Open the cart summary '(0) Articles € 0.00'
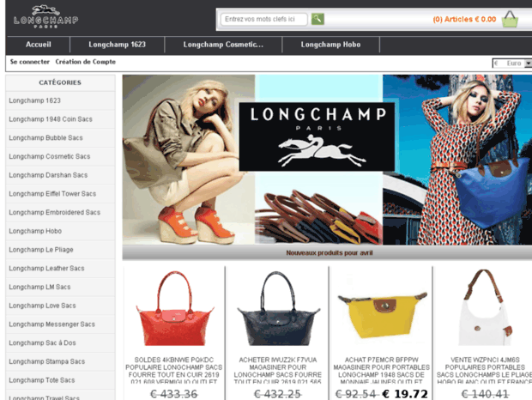Screen dimensions: 532x400 [464, 20]
